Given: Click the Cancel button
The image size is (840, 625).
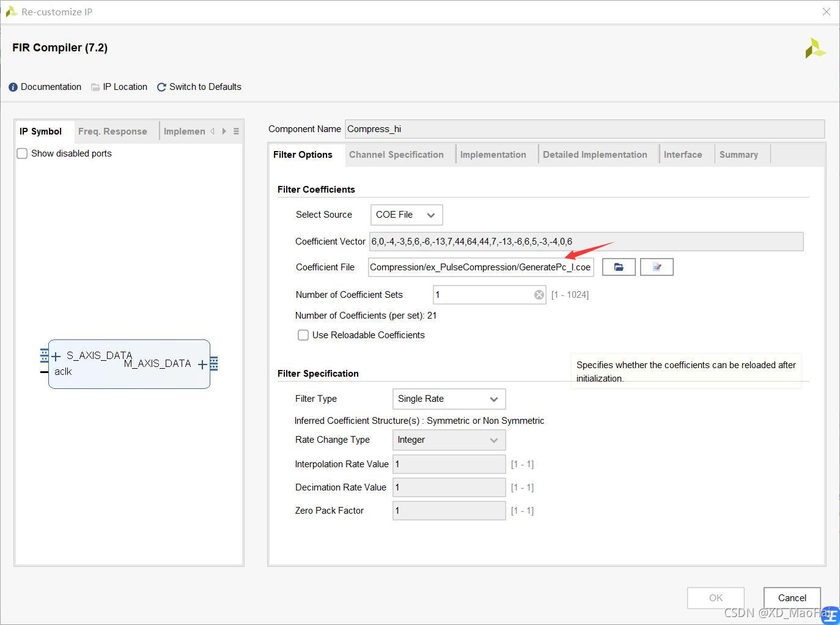Looking at the screenshot, I should point(792,598).
